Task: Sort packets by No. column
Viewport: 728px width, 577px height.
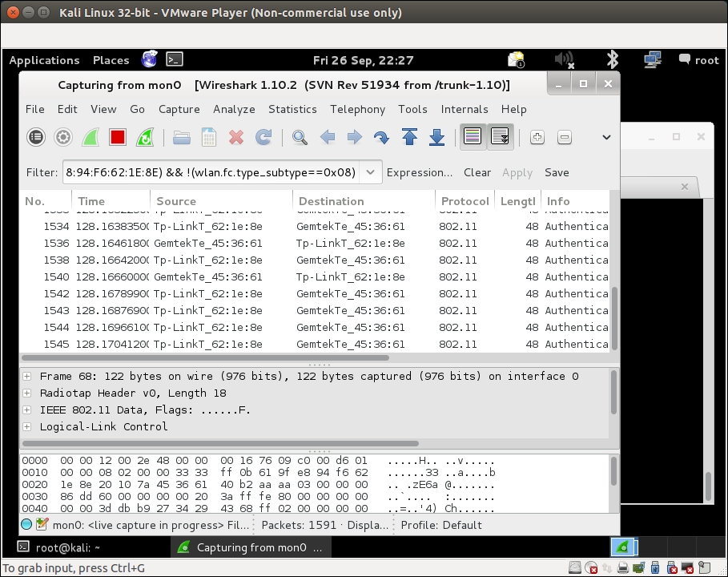Action: tap(45, 201)
